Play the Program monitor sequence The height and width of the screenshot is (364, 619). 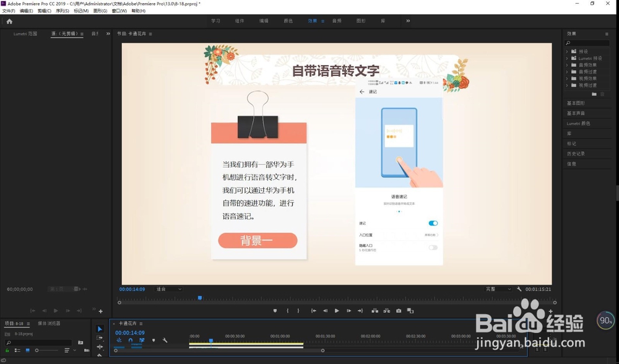(337, 311)
